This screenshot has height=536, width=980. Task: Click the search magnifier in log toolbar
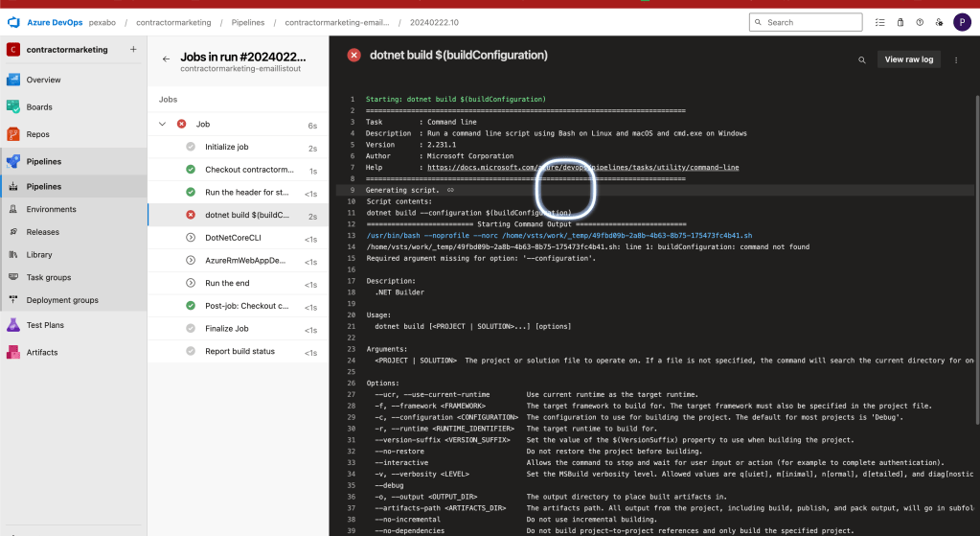click(x=862, y=60)
